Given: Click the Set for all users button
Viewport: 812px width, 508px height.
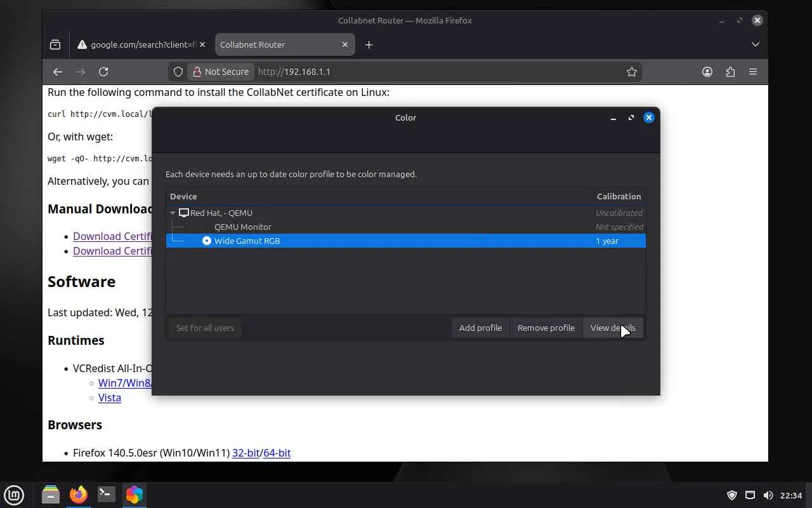Looking at the screenshot, I should pyautogui.click(x=205, y=328).
